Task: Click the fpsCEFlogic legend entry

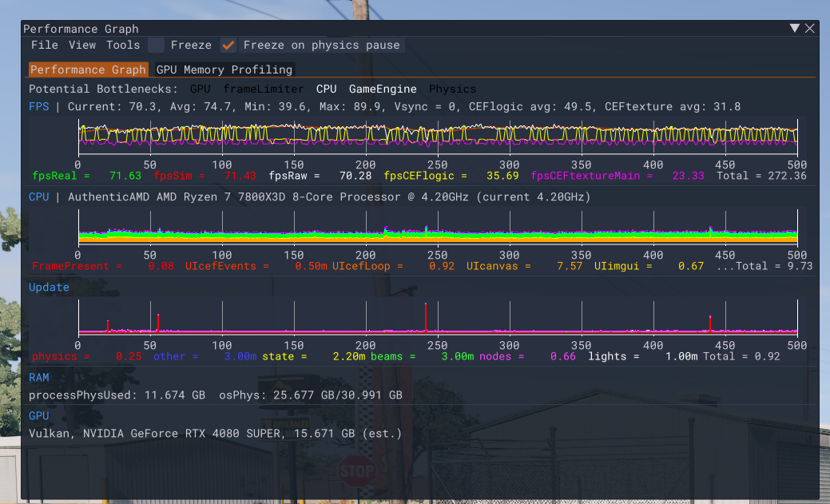Action: point(451,176)
